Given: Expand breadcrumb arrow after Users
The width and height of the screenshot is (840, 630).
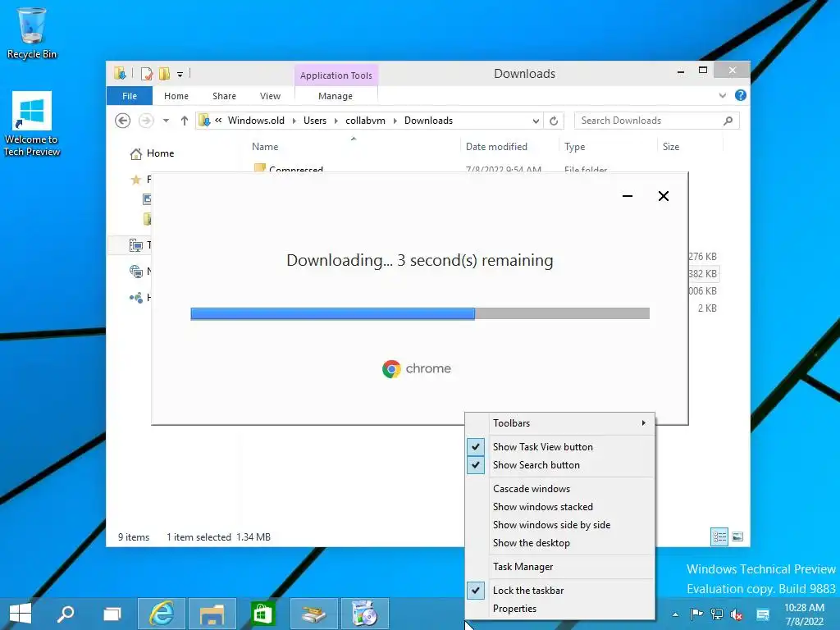Looking at the screenshot, I should pos(336,121).
